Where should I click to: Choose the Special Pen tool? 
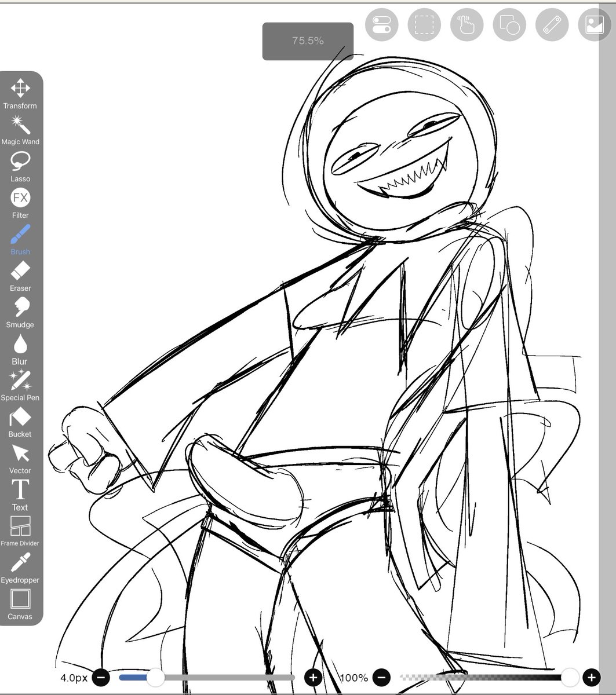20,386
